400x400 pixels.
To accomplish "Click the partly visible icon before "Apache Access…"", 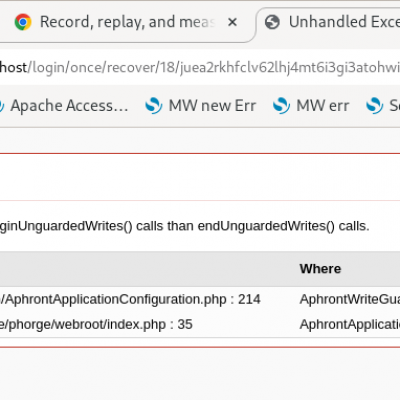I will [x=2, y=106].
